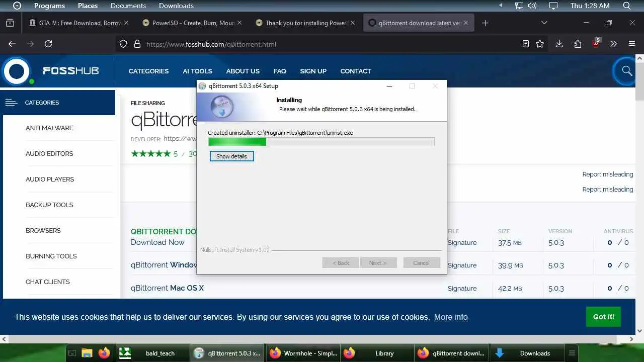The width and height of the screenshot is (644, 362).
Task: Go forward with the browser forward arrow
Action: point(30,44)
